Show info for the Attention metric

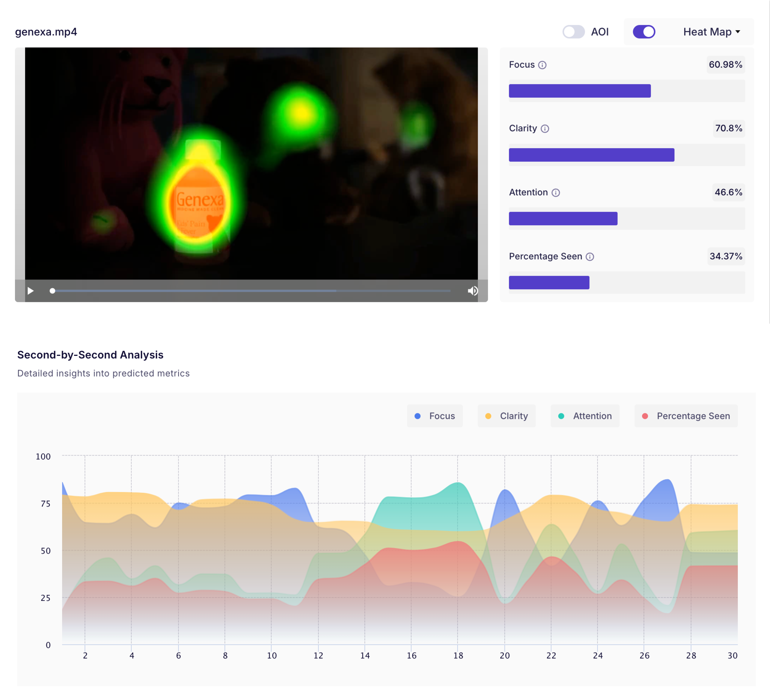click(556, 193)
